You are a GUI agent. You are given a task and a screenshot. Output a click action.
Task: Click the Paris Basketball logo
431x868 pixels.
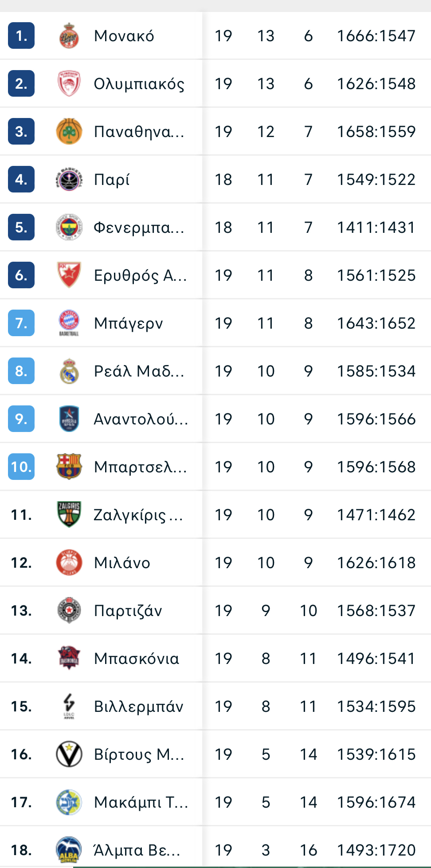pyautogui.click(x=69, y=179)
